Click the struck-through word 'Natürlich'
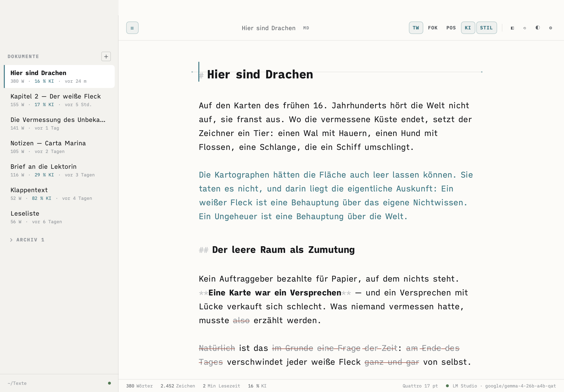 (217, 348)
